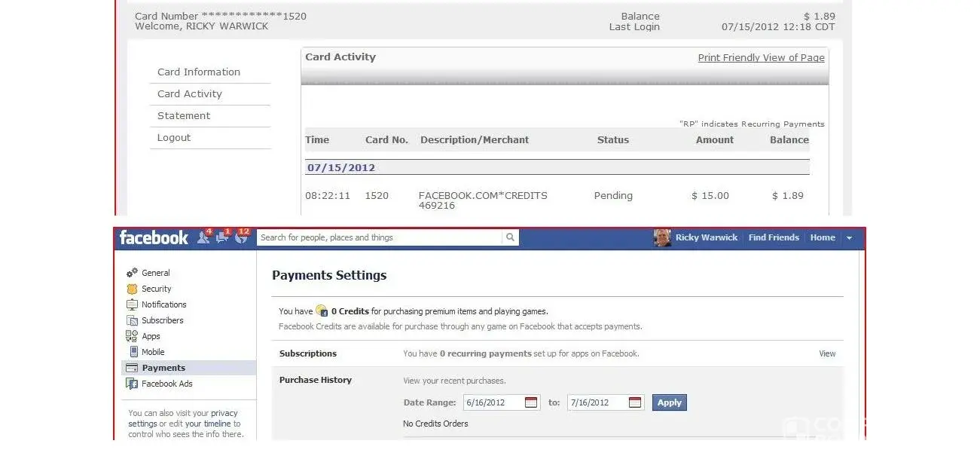Click the 08:22:11 time cell
Screen dimensions: 980x465
(x=328, y=195)
